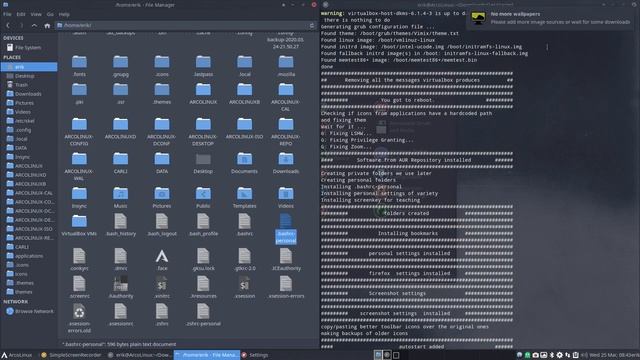Select the Music folder icon

click(x=120, y=194)
